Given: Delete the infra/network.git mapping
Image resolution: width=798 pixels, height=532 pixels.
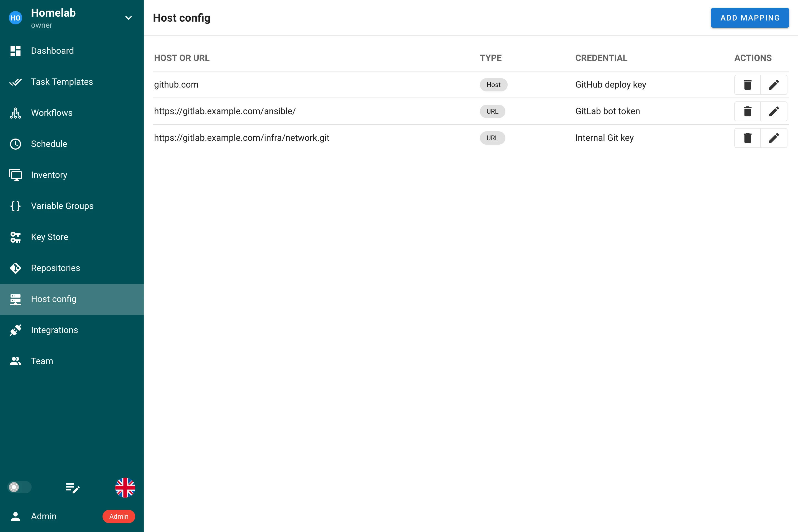Looking at the screenshot, I should point(748,138).
